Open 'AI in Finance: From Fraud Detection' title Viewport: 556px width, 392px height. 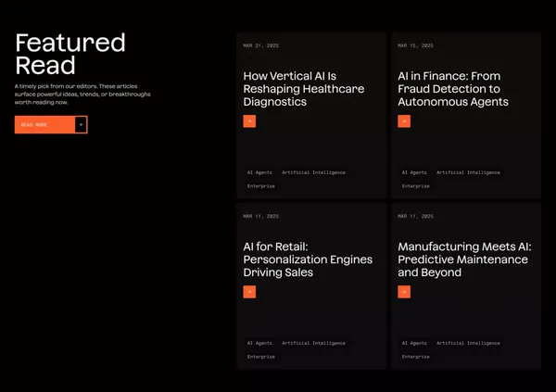453,89
